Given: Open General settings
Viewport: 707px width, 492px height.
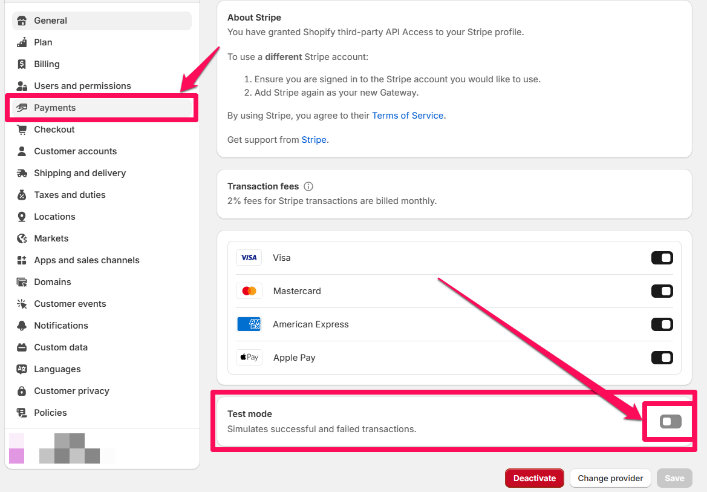Looking at the screenshot, I should [x=102, y=21].
